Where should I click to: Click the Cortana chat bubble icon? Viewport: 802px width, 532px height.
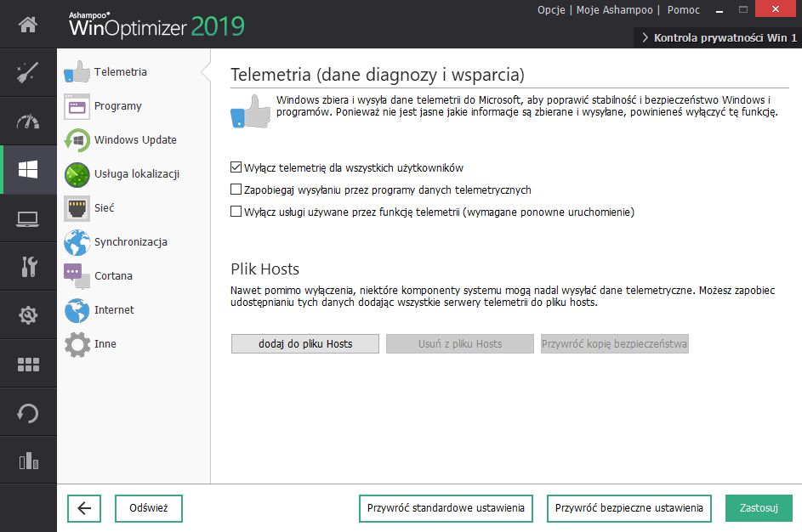[x=77, y=276]
